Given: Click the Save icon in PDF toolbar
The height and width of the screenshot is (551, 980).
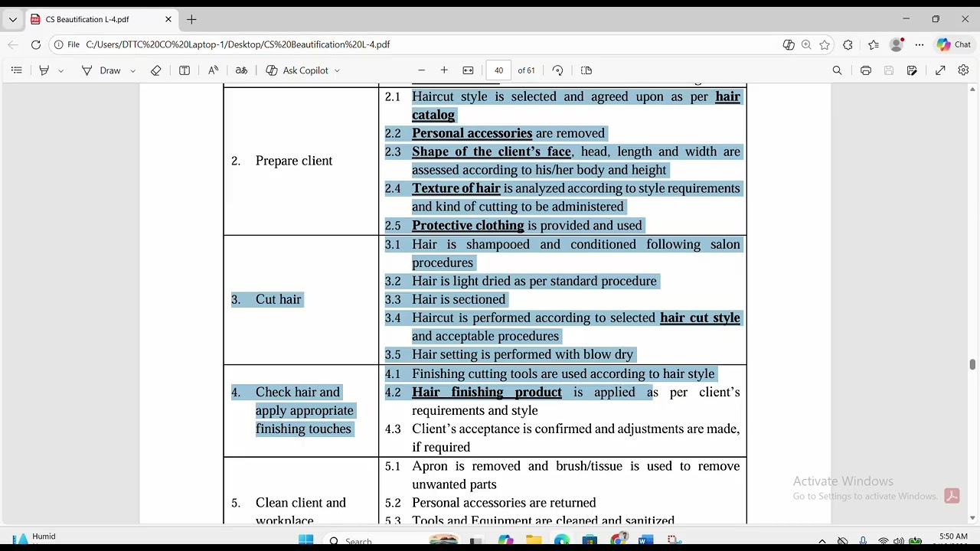Looking at the screenshot, I should click(x=889, y=70).
